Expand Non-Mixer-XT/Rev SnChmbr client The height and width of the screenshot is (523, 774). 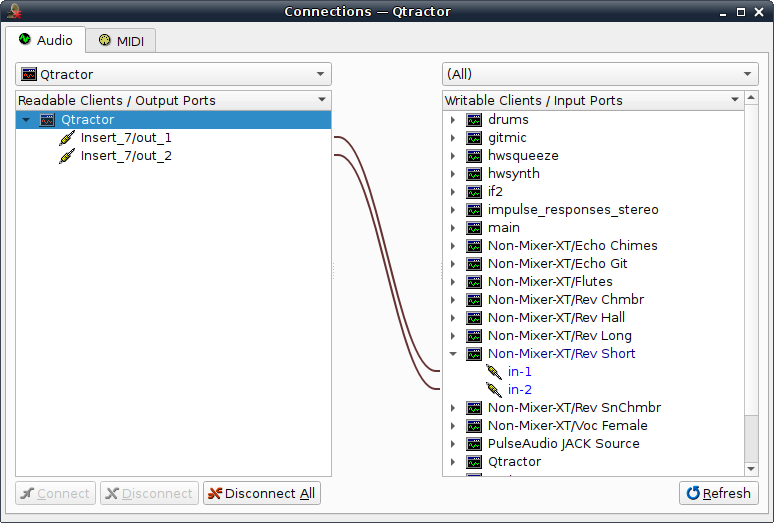coord(453,408)
